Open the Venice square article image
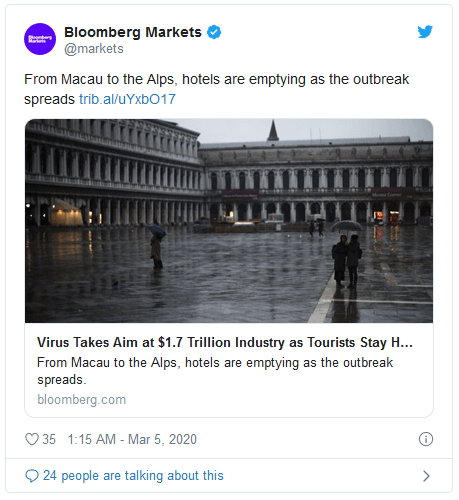The width and height of the screenshot is (459, 500). point(229,221)
